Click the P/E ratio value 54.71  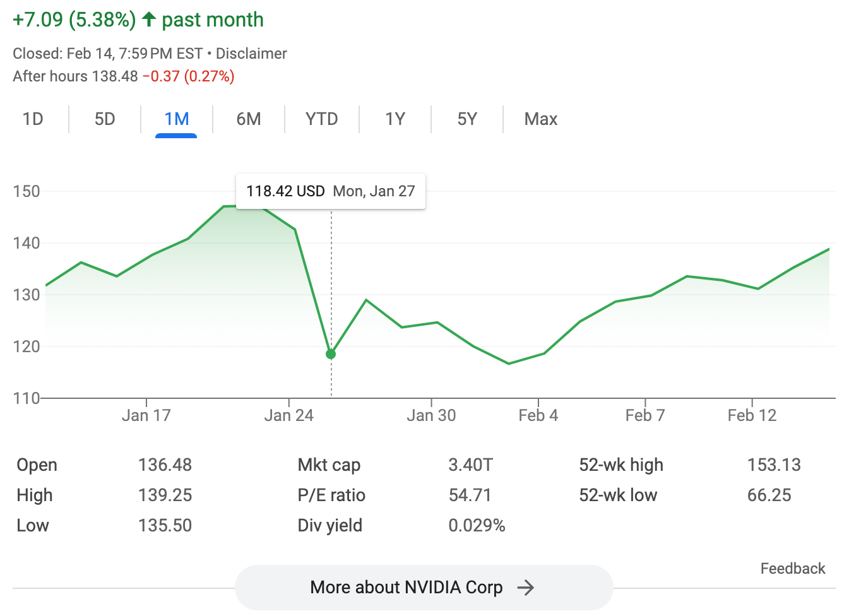tap(470, 495)
